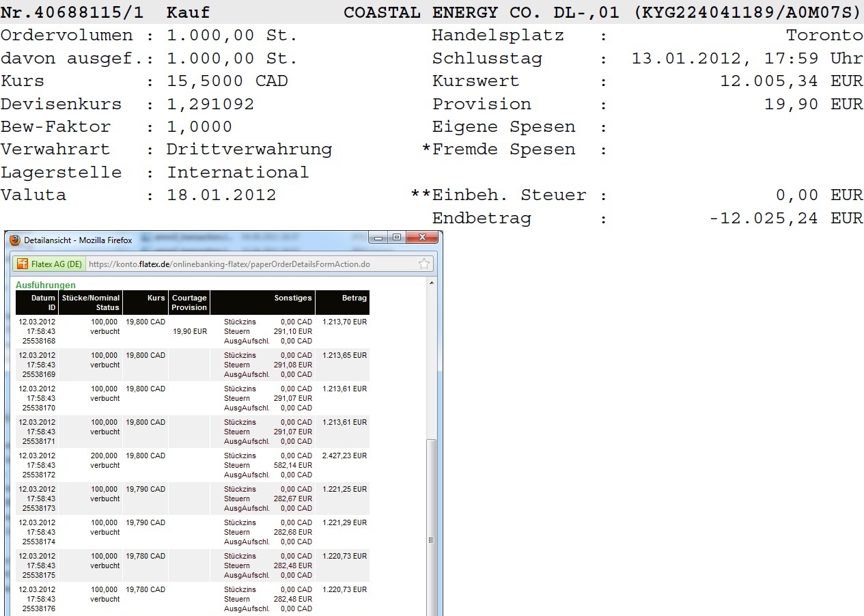This screenshot has height=616, width=864.
Task: Click the Sonstiges column header
Action: (262, 303)
